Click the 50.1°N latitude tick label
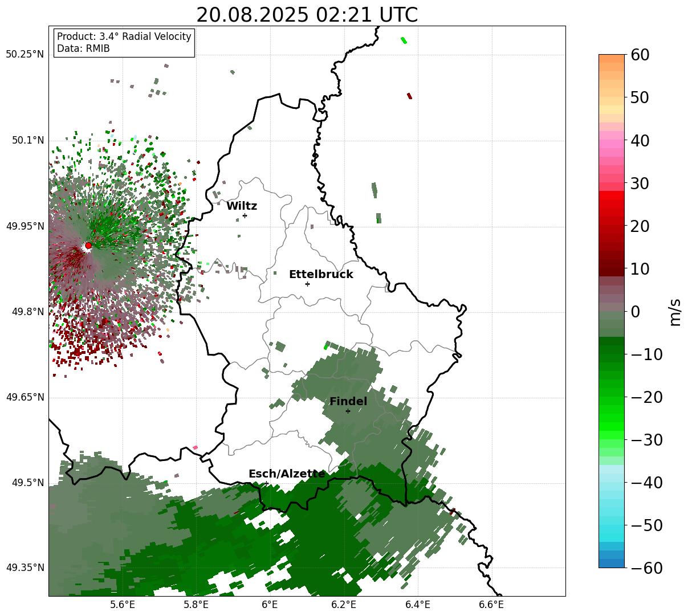This screenshot has height=616, width=688. coord(27,141)
